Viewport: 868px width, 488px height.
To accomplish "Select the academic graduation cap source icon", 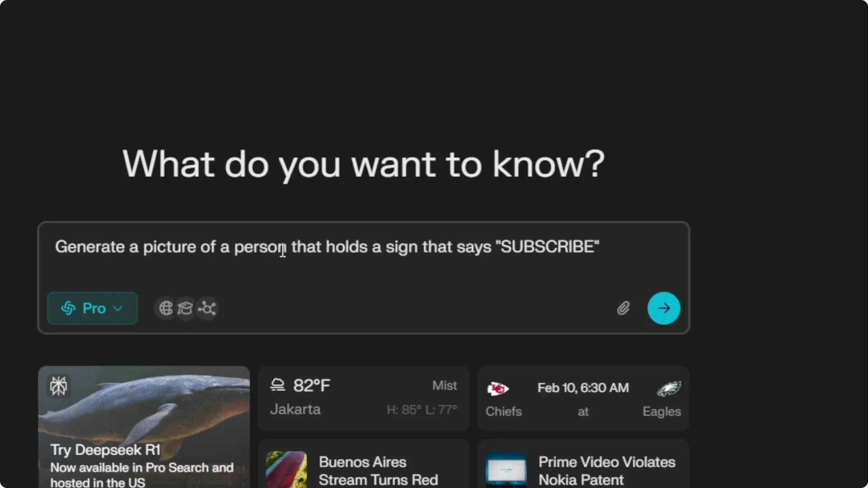I will tap(185, 308).
